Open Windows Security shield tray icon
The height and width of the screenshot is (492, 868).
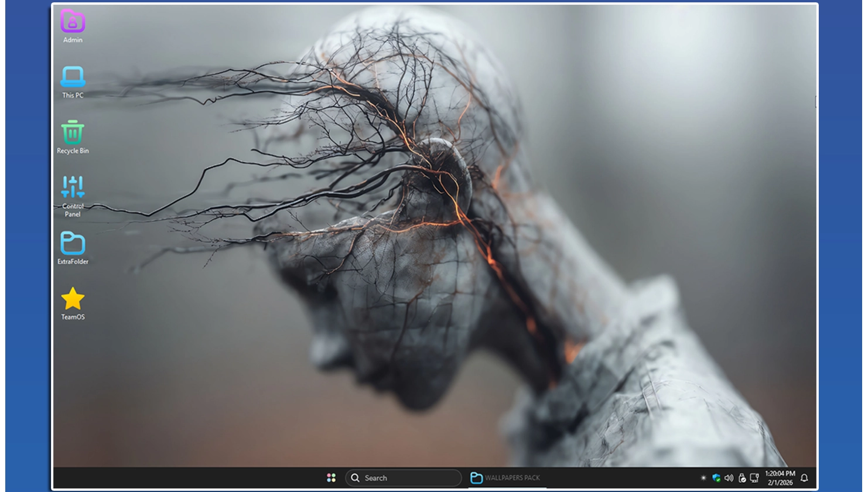716,478
